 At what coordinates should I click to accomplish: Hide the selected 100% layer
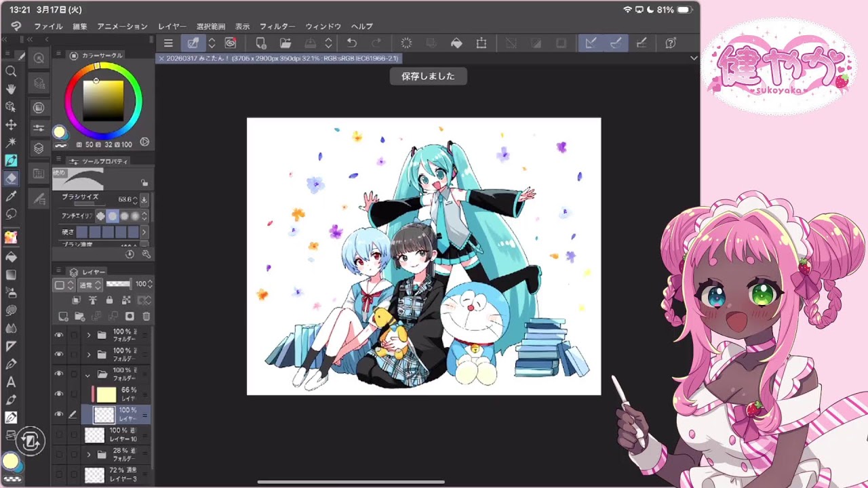(59, 414)
